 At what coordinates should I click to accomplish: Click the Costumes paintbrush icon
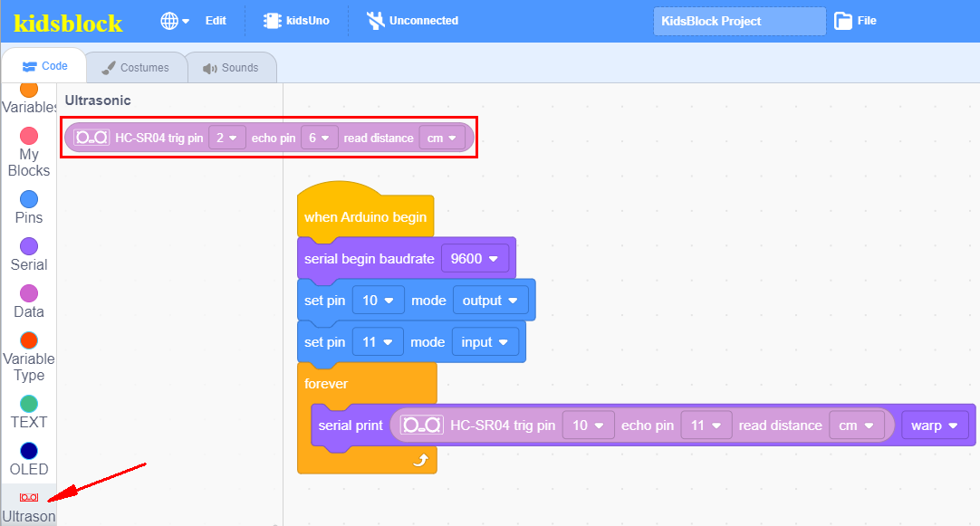[x=109, y=68]
